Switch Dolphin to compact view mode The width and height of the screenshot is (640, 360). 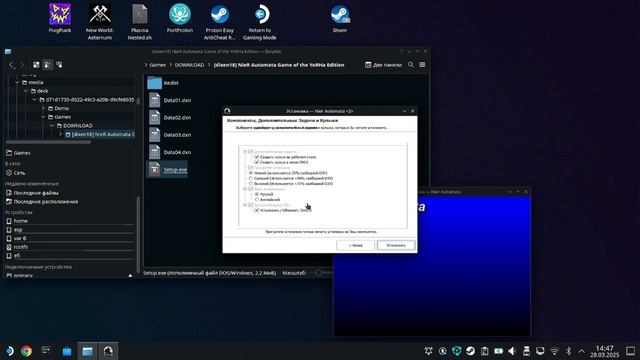[48, 65]
